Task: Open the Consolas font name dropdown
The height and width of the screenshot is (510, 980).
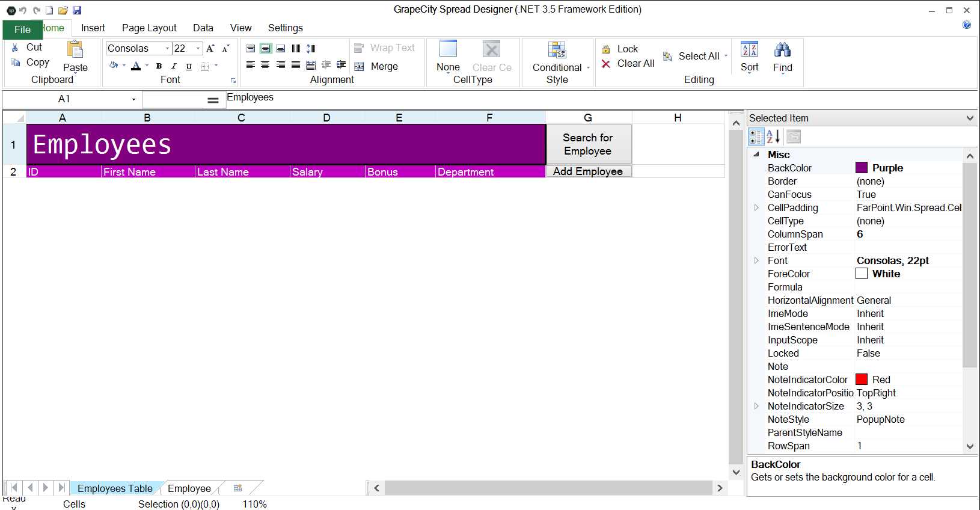Action: [167, 49]
